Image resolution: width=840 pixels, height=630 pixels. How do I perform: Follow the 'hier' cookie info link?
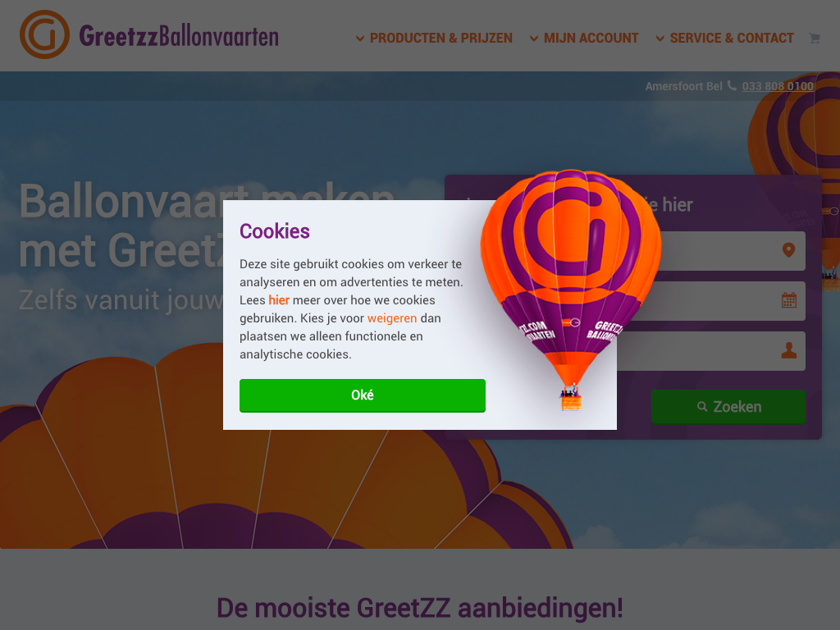click(x=279, y=300)
